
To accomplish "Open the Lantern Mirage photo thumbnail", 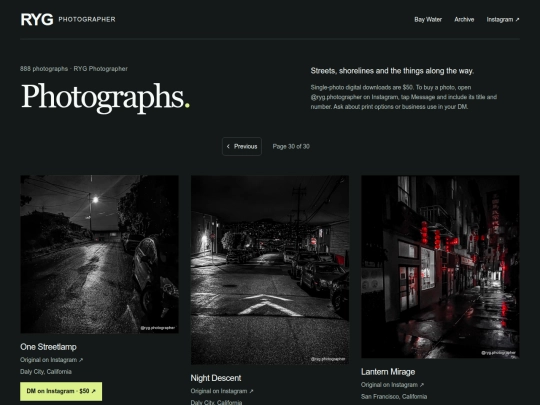I will pos(440,267).
